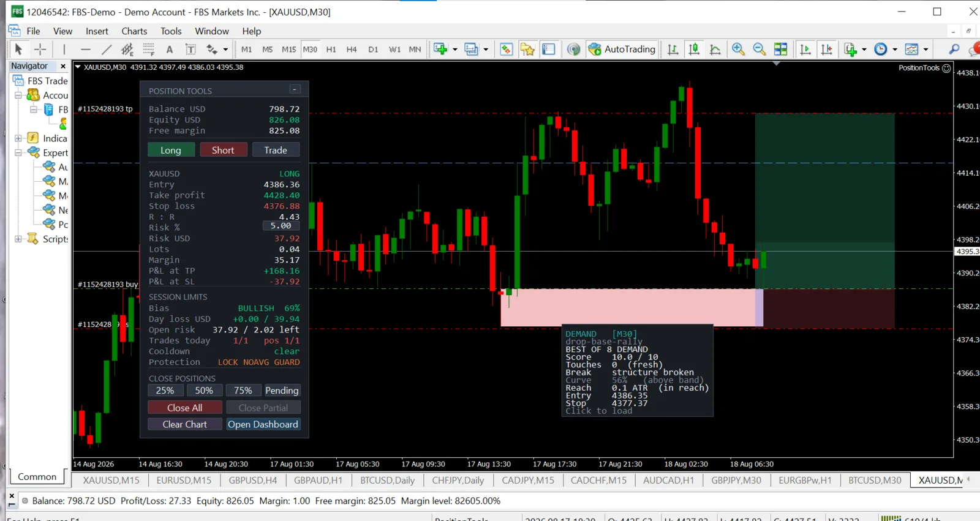The width and height of the screenshot is (980, 521).
Task: Click the green take-profit zone rectangle
Action: pos(824,201)
